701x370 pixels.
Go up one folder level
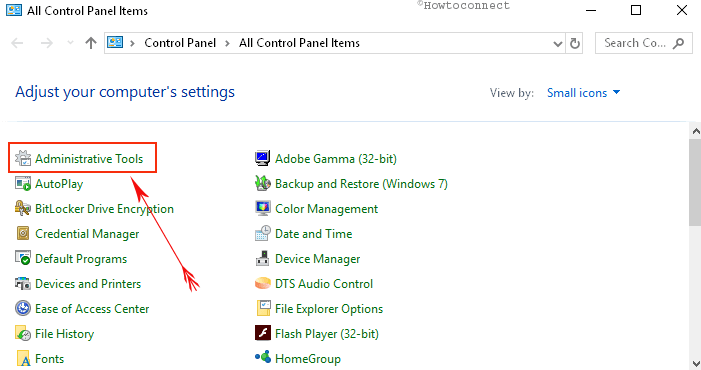[x=91, y=43]
